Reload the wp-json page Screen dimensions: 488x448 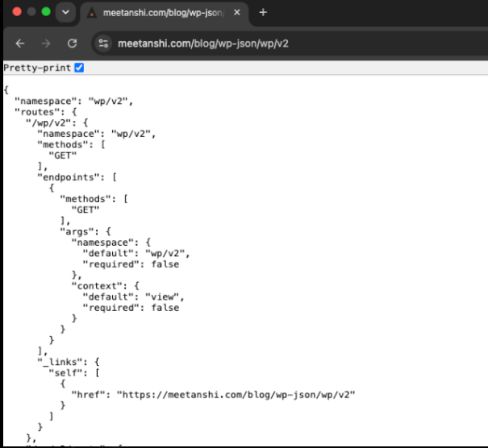[x=73, y=44]
